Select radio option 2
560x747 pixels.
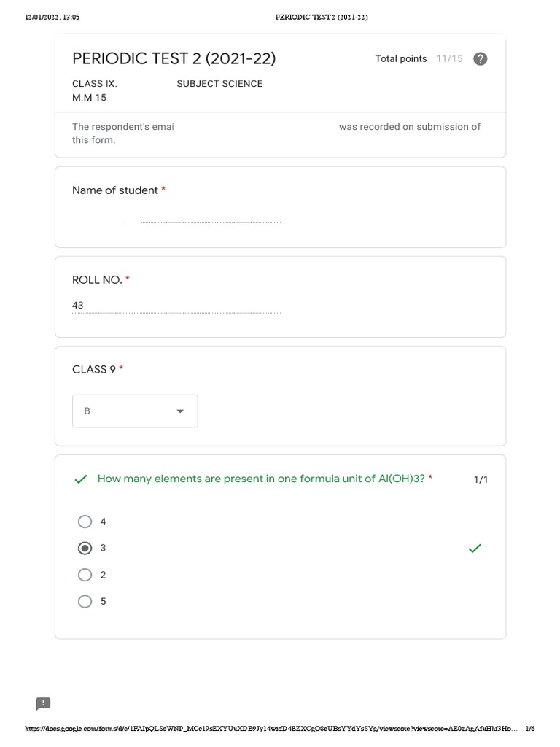[x=85, y=575]
